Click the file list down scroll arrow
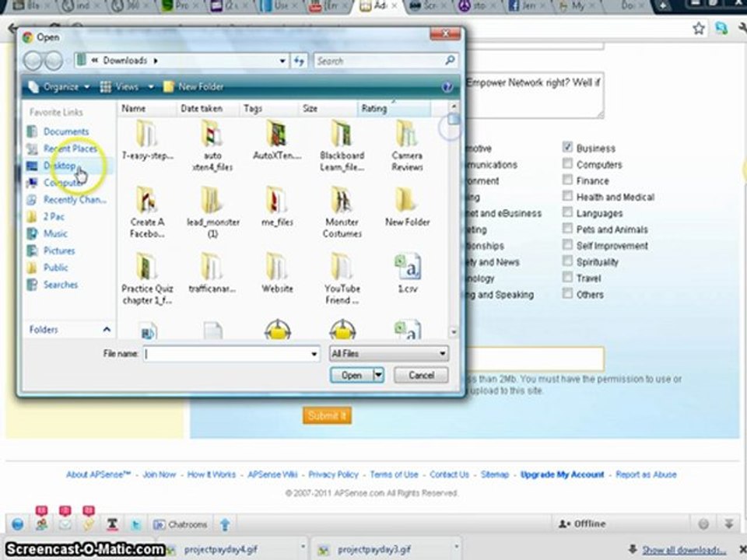Viewport: 747px width, 560px height. tap(454, 332)
